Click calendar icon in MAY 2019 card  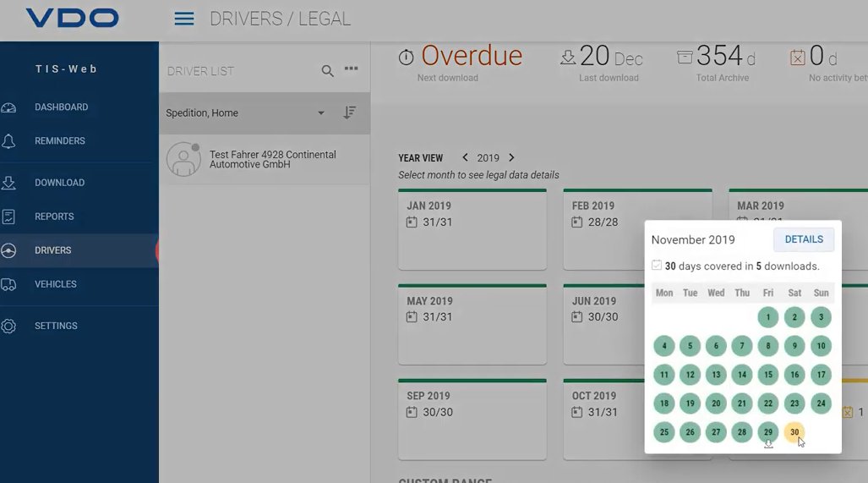click(x=412, y=317)
